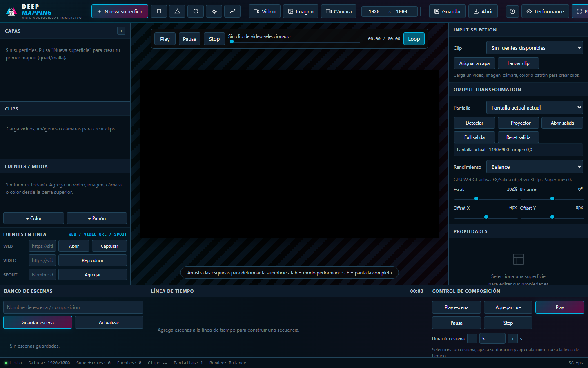Open the Rendimiento Balance dropdown
588x368 pixels.
[535, 167]
